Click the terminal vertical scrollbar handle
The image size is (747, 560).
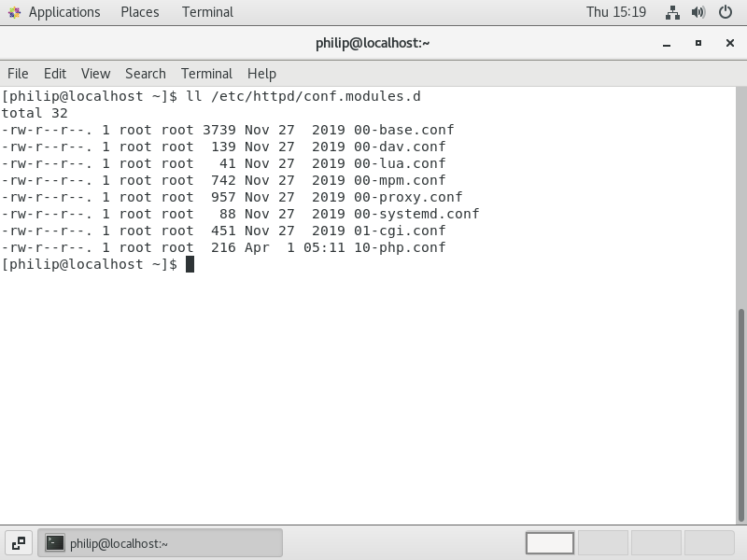coord(740,414)
